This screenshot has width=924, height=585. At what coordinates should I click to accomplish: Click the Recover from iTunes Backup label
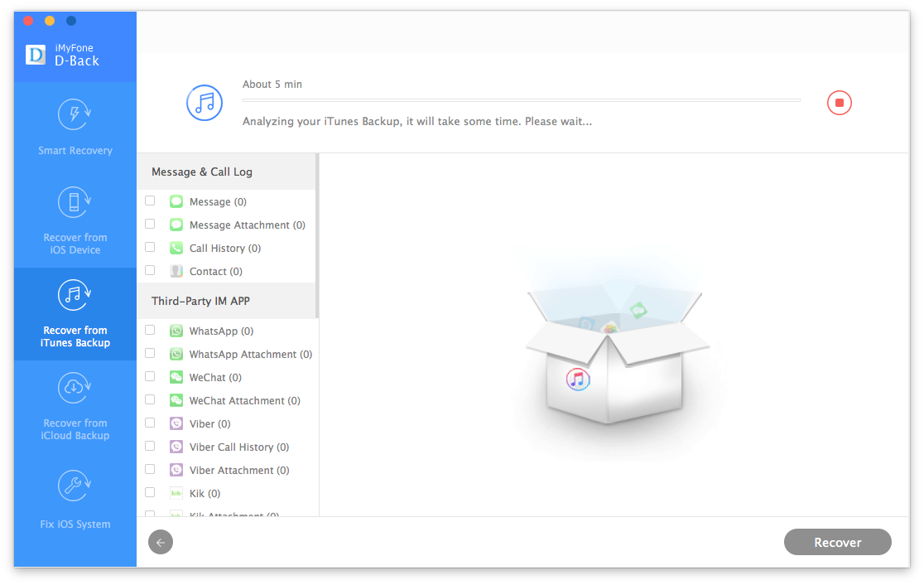(75, 336)
